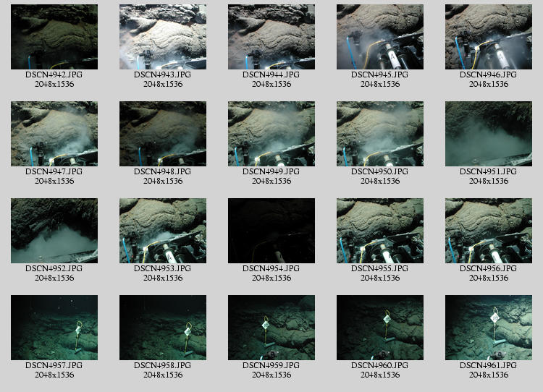Click thumbnail image DSCN4958.JPG
This screenshot has height=392, width=543.
(x=163, y=328)
